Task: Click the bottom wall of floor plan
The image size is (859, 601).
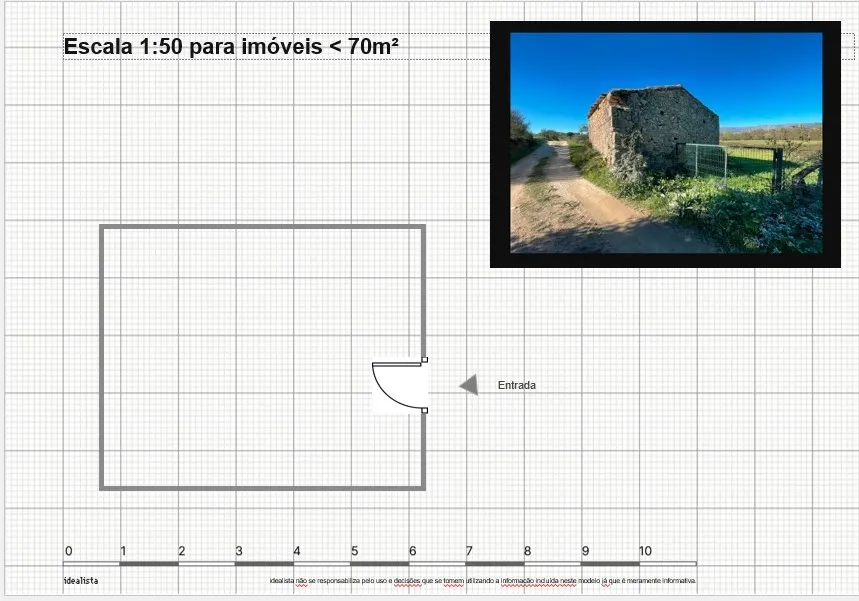Action: pyautogui.click(x=262, y=488)
